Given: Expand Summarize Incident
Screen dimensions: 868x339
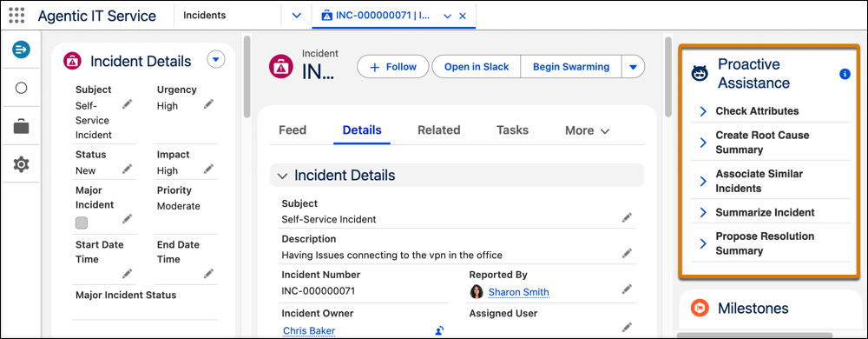Looking at the screenshot, I should pyautogui.click(x=703, y=213).
